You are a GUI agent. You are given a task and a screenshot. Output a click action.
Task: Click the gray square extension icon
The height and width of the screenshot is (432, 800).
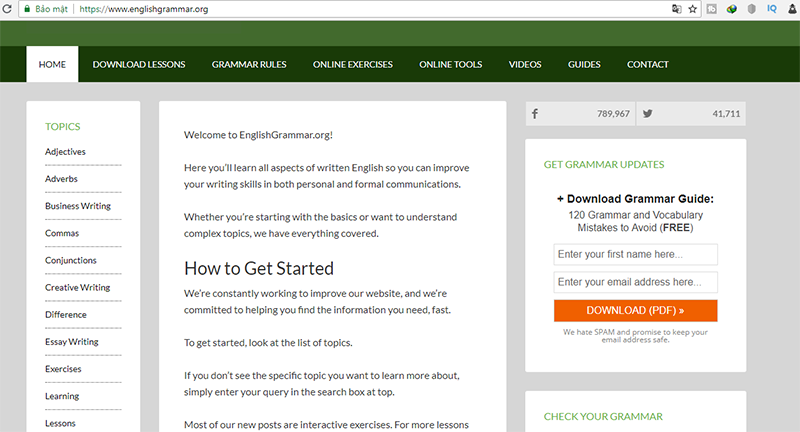[712, 9]
